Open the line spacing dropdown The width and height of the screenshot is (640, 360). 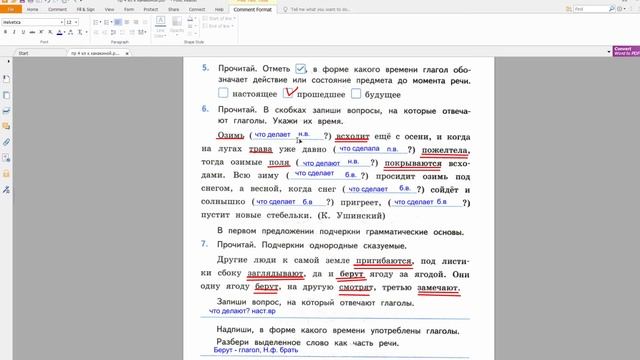coord(142,32)
